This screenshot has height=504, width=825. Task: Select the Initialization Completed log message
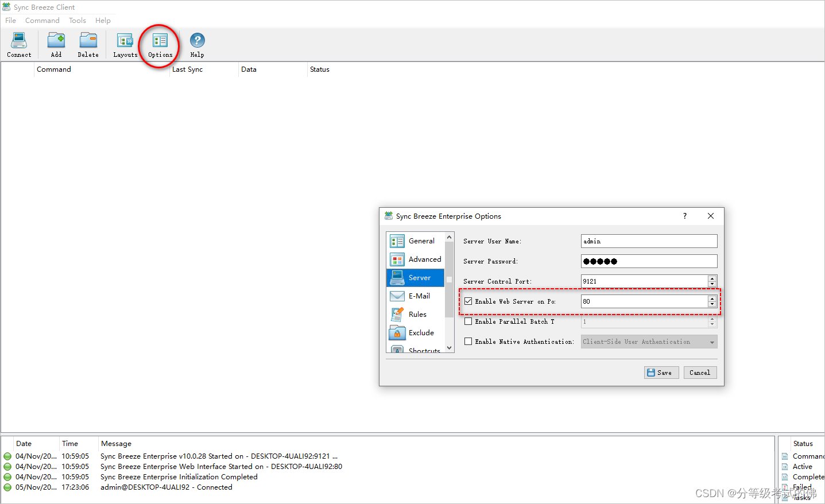pyautogui.click(x=179, y=477)
